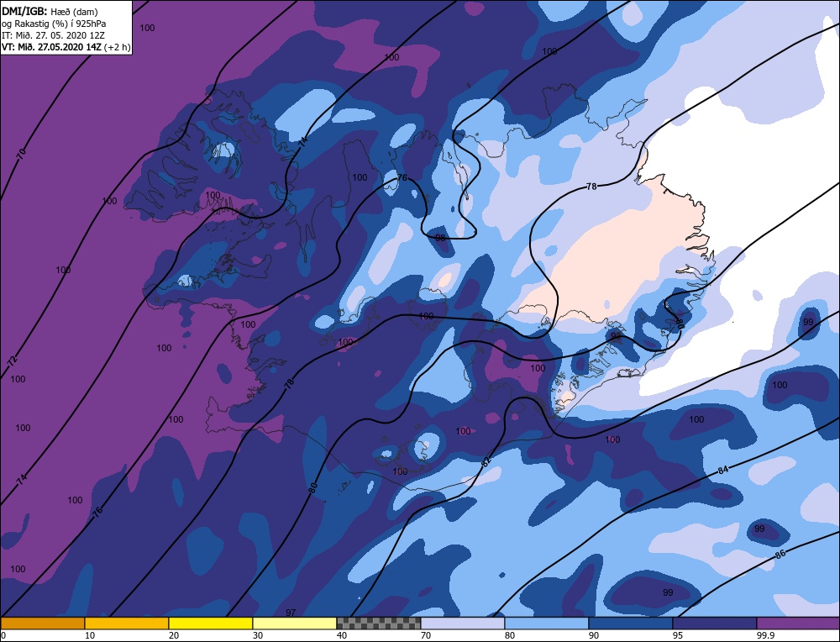Click the '82' height contour label
Screen dimensions: 840x642
coord(486,462)
